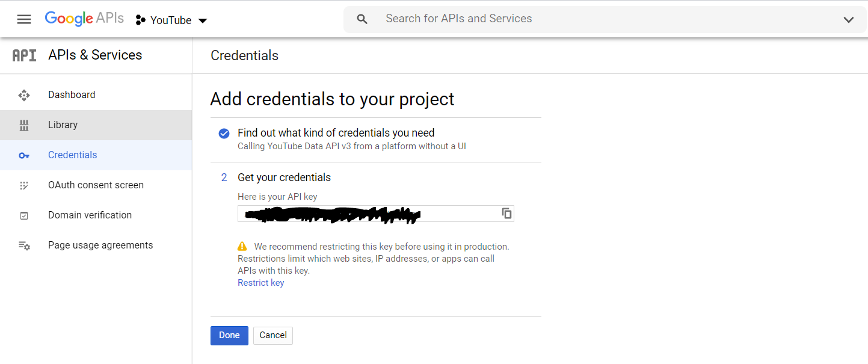Open the Restrict key link

pos(260,282)
